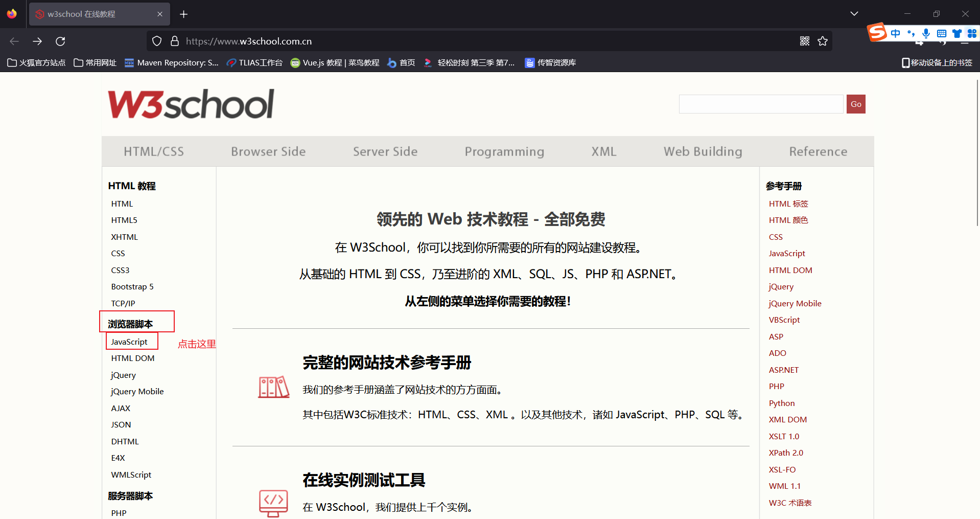The image size is (980, 519).
Task: Open Maven Repository bookmark
Action: 172,63
